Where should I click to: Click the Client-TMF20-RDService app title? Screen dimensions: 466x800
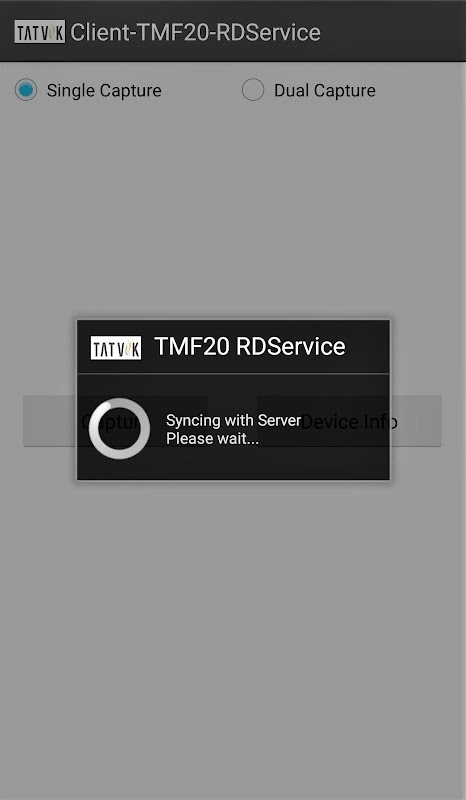(x=195, y=32)
